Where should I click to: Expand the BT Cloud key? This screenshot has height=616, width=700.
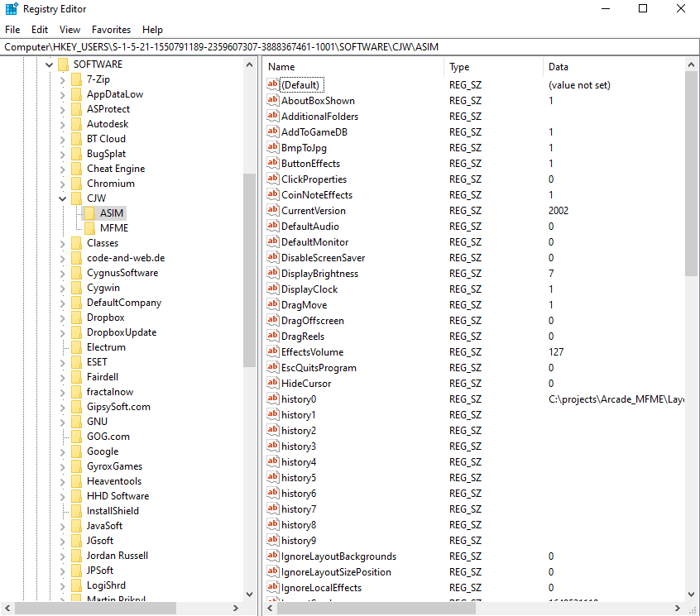pyautogui.click(x=63, y=139)
